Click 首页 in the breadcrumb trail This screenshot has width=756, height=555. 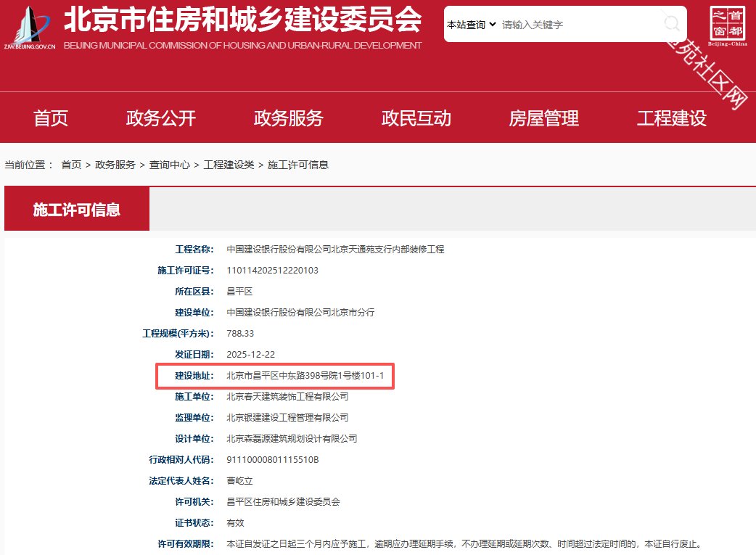coord(71,165)
